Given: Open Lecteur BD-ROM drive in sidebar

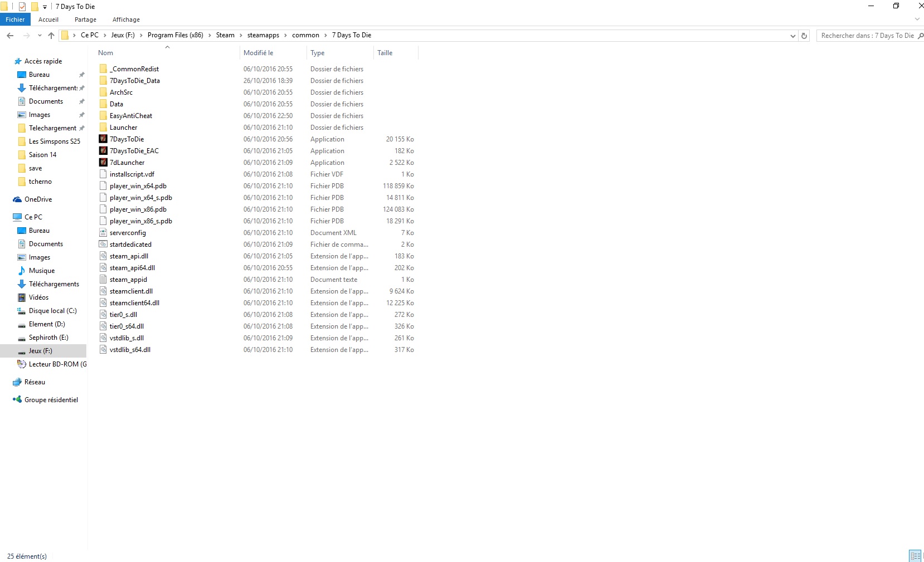Looking at the screenshot, I should (57, 364).
